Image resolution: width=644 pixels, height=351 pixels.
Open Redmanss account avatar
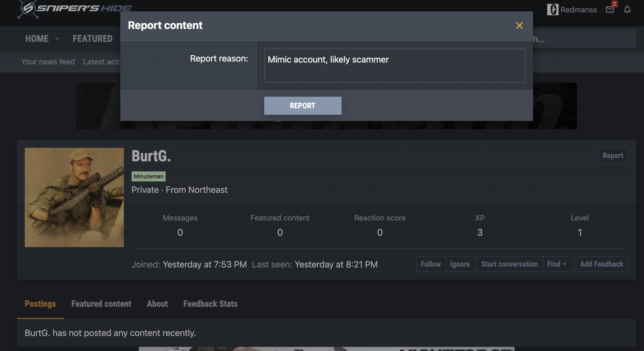pos(552,9)
